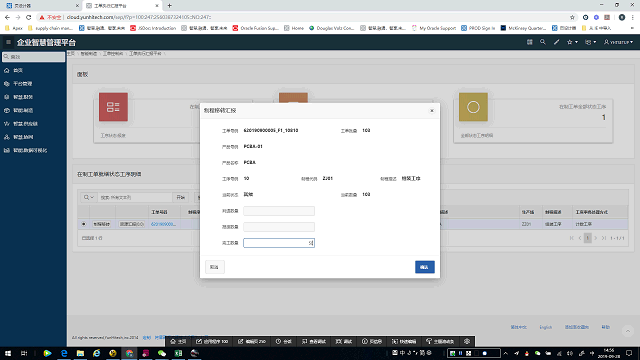Go to last page in pagination

click(604, 238)
